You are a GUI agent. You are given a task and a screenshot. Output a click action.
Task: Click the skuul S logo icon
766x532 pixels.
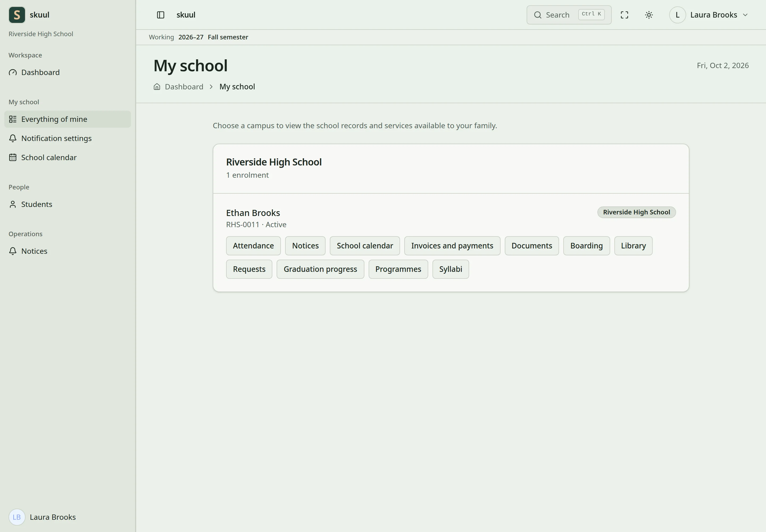[x=17, y=15]
